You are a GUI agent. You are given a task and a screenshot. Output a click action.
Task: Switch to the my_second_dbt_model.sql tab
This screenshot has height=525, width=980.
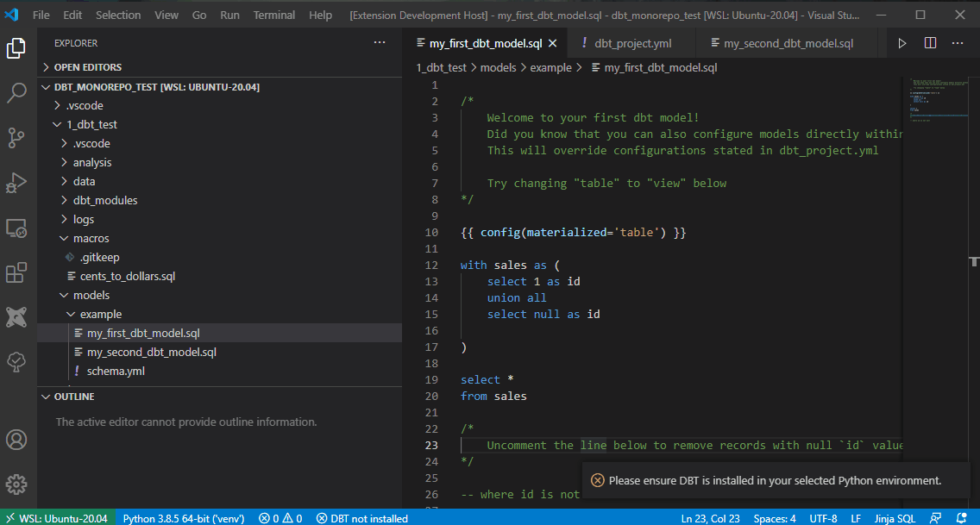pyautogui.click(x=788, y=43)
